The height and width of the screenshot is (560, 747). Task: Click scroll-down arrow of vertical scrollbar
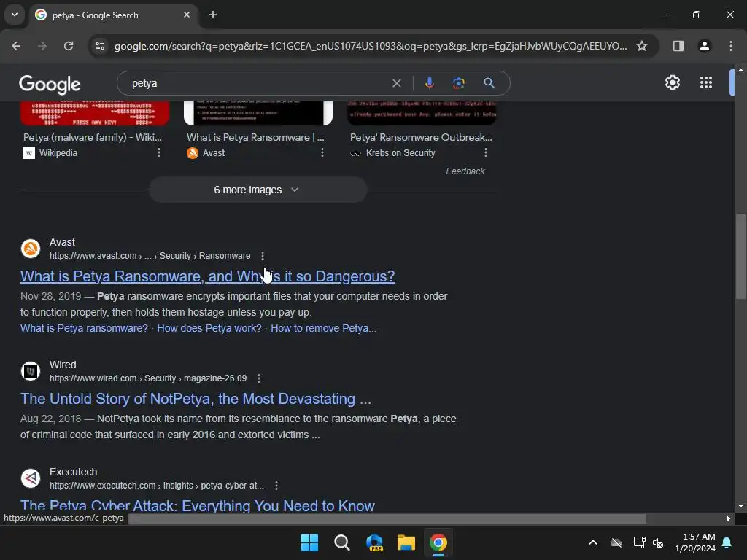coord(740,506)
